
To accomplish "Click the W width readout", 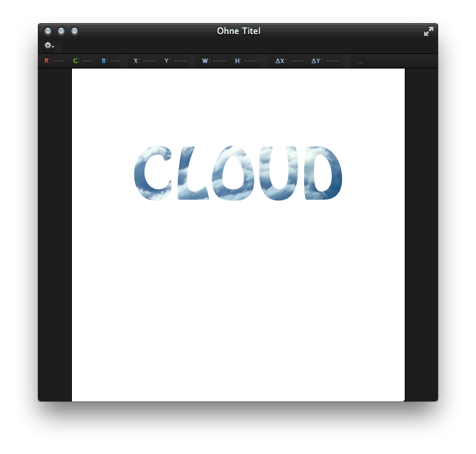I will tap(214, 61).
